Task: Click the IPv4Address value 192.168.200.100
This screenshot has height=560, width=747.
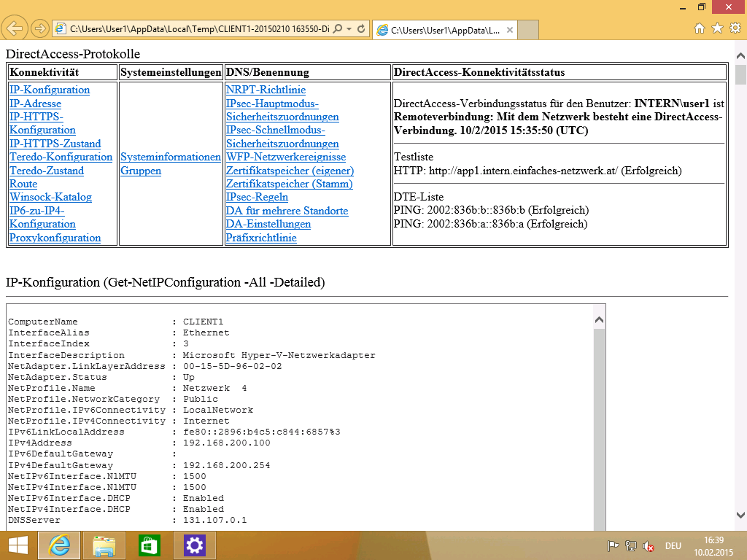Action: click(x=227, y=443)
